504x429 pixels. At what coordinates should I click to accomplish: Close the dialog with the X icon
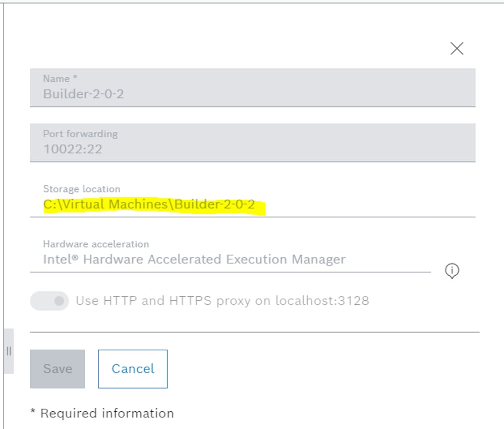point(457,48)
